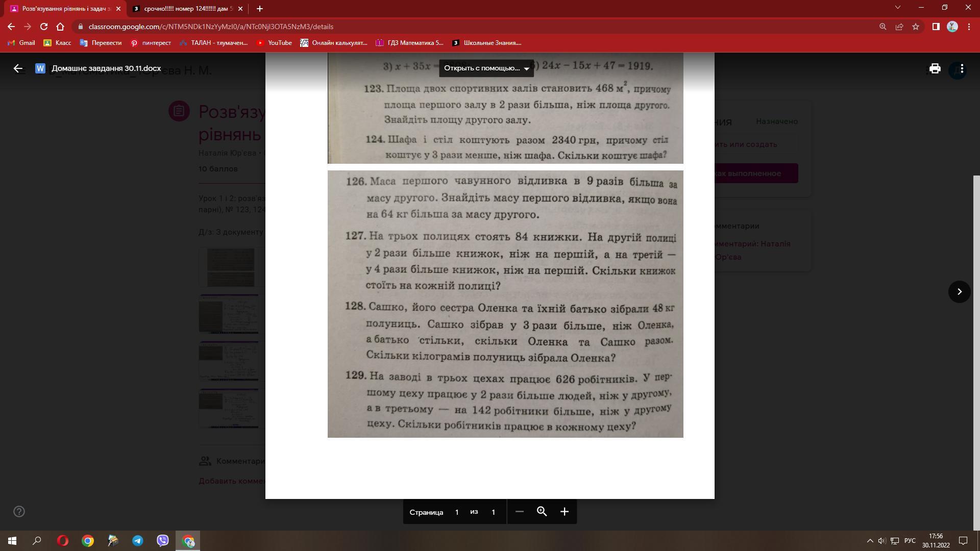
Task: Show hidden system tray icons
Action: click(870, 541)
